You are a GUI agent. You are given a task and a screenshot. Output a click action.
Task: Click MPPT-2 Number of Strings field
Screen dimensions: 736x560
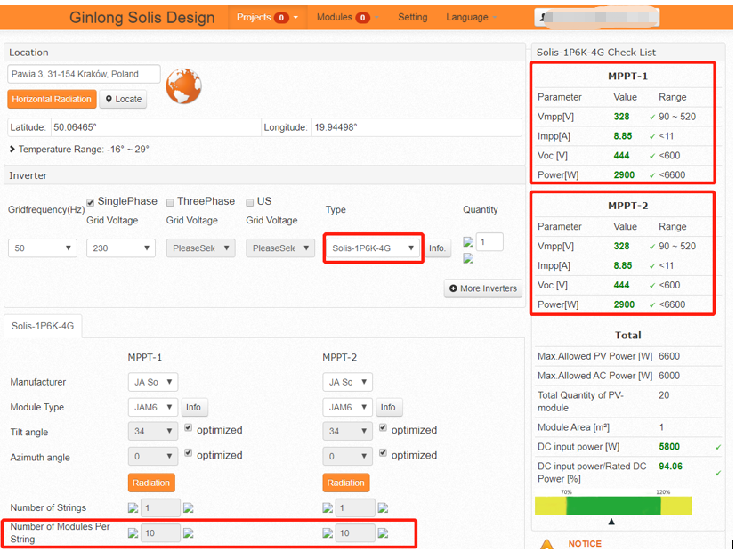click(355, 507)
